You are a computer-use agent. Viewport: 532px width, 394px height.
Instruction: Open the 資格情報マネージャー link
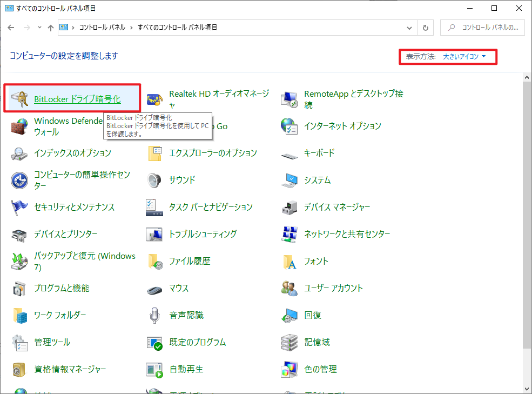[x=70, y=369]
